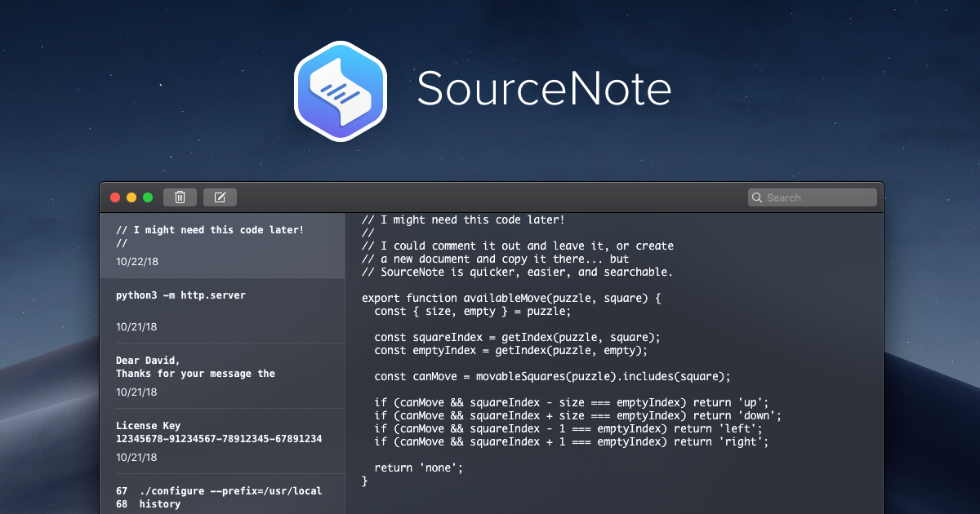Click "return 'none';" line
Image resolution: width=980 pixels, height=514 pixels.
coord(419,467)
